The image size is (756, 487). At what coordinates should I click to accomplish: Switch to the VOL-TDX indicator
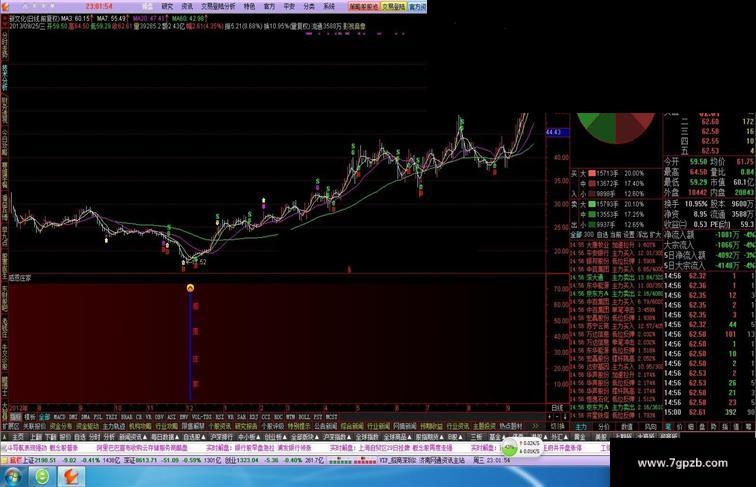pos(202,417)
